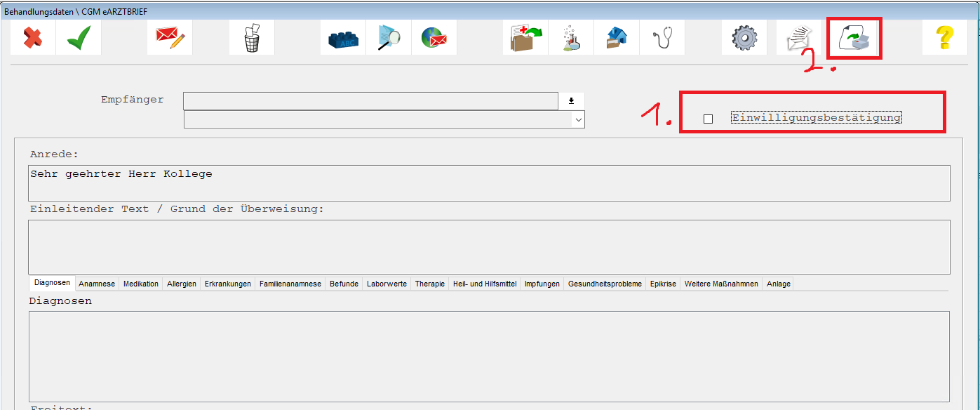Click into the Empfänger input field
The width and height of the screenshot is (980, 410).
pos(371,101)
